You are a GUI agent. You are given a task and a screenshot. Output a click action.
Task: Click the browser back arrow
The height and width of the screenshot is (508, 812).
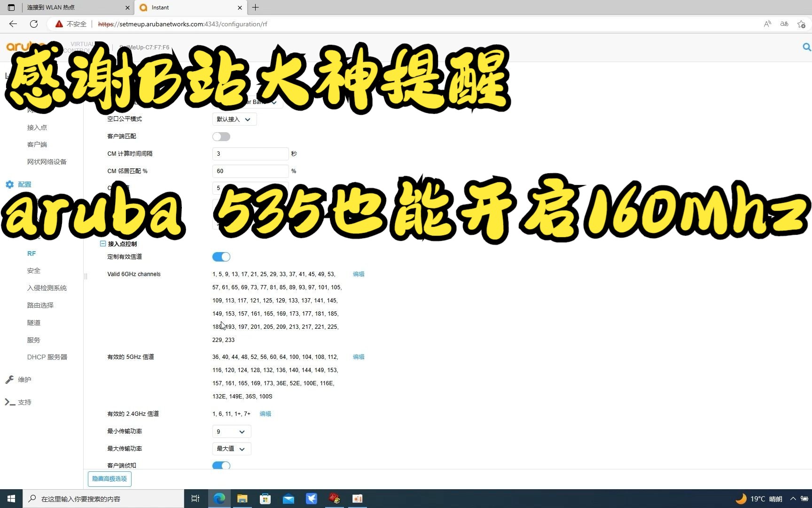pyautogui.click(x=13, y=24)
